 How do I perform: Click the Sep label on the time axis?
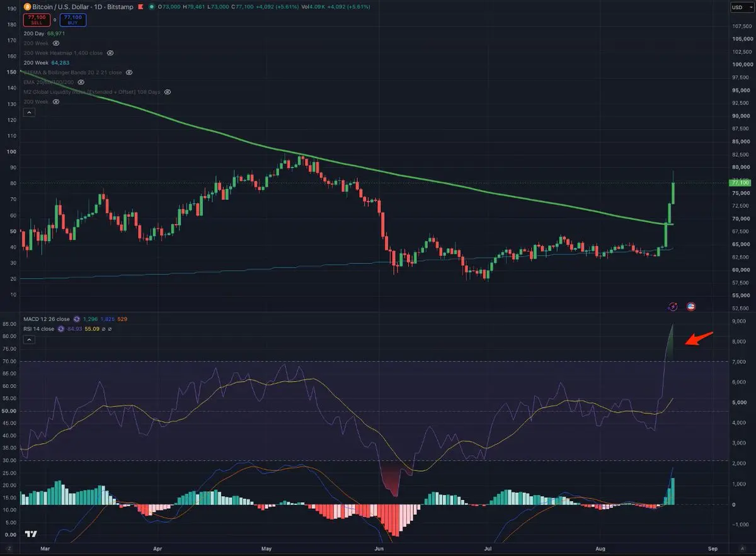point(713,548)
